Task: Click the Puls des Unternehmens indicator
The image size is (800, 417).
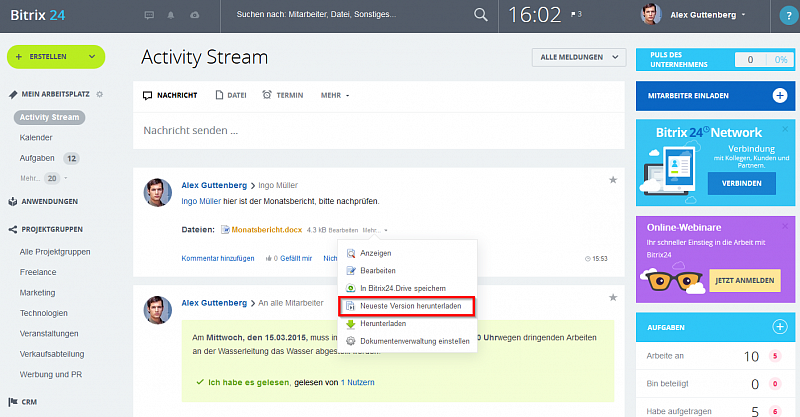Action: (715, 60)
